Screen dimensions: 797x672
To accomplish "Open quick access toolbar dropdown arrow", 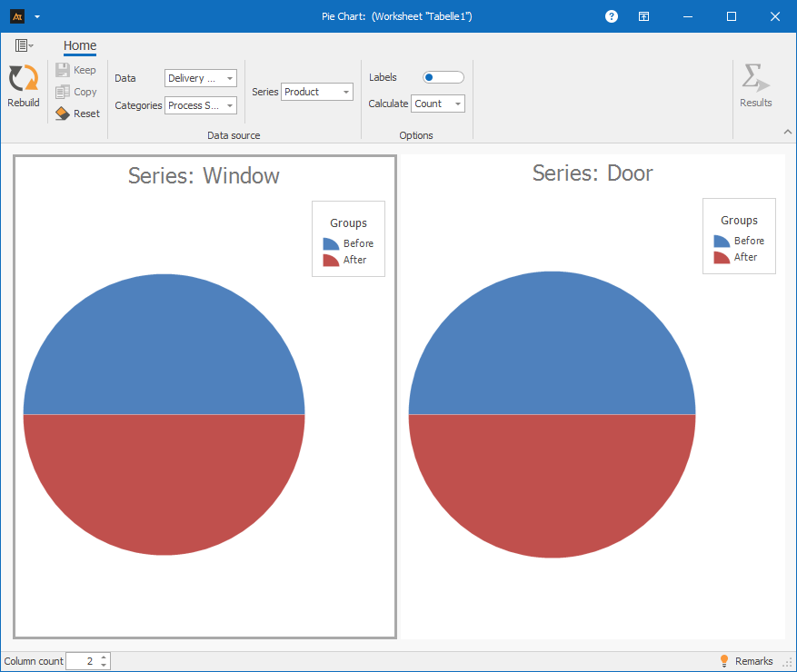I will pyautogui.click(x=36, y=16).
